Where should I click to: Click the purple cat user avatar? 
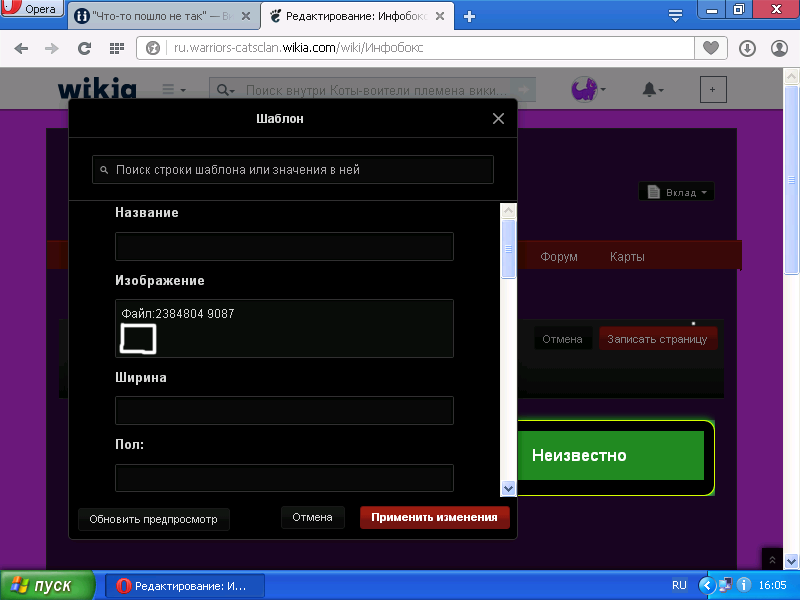click(587, 90)
